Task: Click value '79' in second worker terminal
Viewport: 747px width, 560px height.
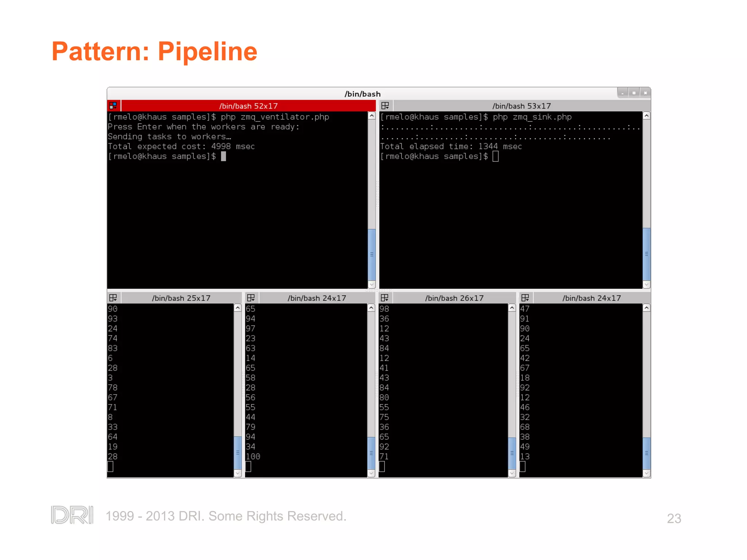Action: [x=250, y=427]
